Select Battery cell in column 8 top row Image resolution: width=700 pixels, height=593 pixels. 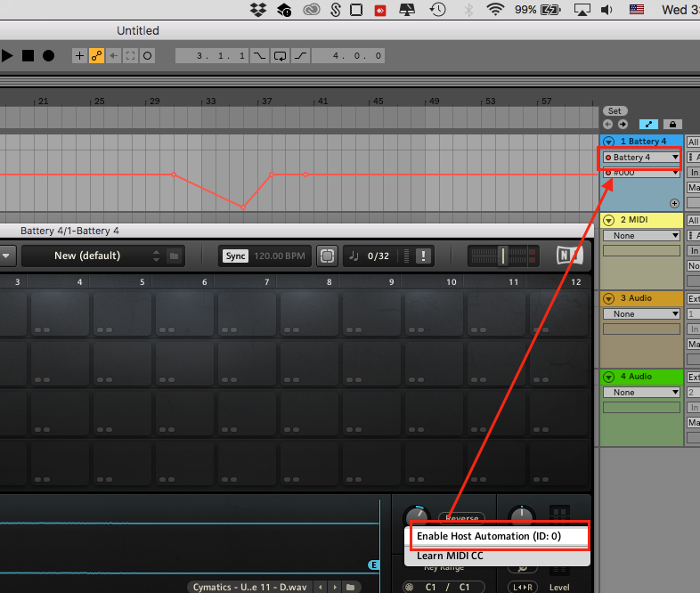309,313
